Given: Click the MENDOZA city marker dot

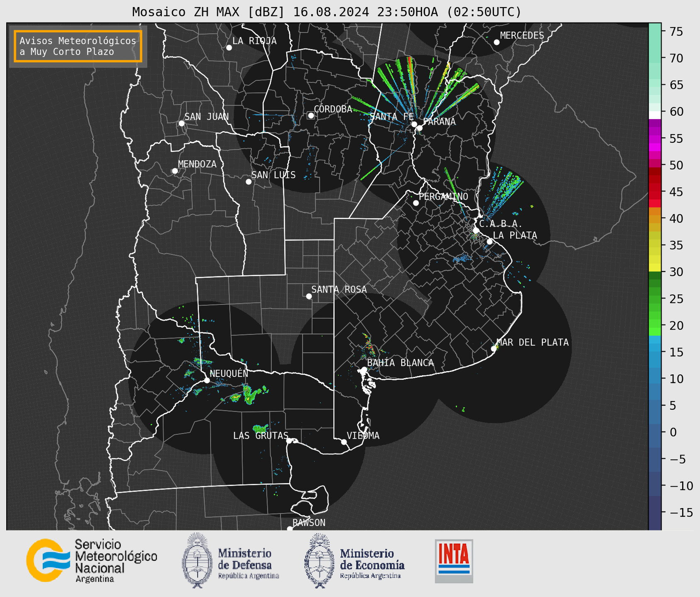Looking at the screenshot, I should point(175,171).
